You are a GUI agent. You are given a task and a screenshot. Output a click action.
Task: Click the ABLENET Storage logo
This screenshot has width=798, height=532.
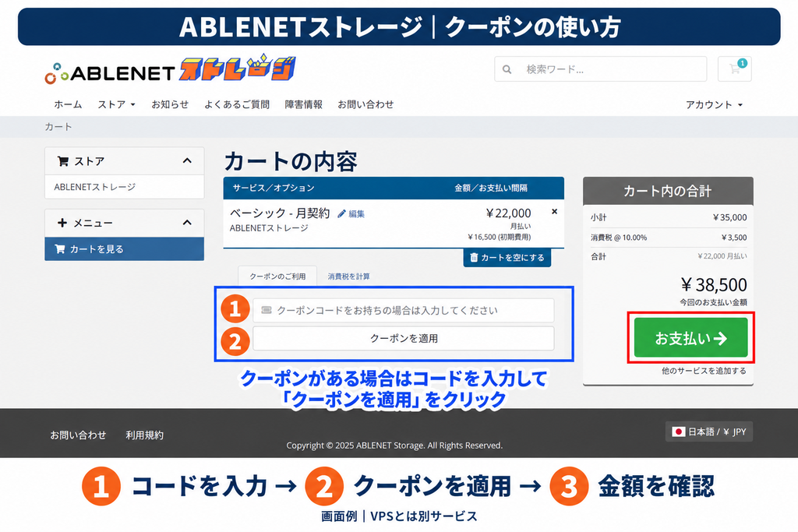(x=170, y=70)
